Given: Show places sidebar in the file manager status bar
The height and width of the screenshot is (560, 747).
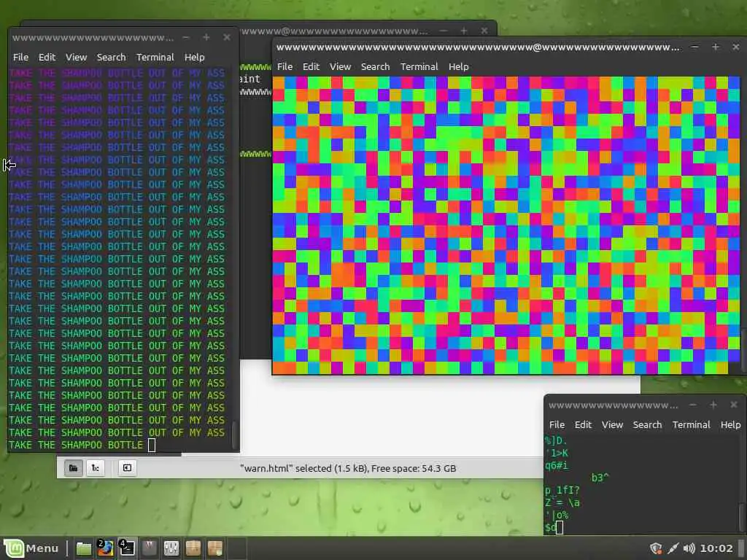Looking at the screenshot, I should [x=74, y=467].
